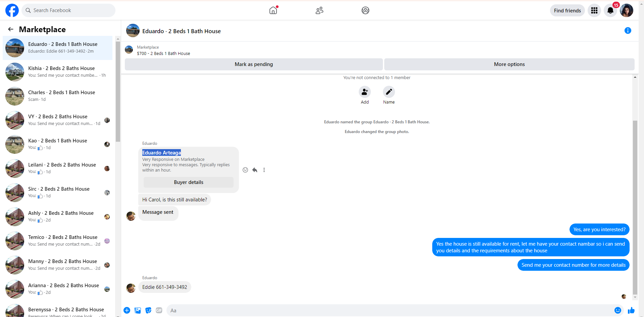Open Manny 2 Beds 2 Baths House chat

pos(58,265)
